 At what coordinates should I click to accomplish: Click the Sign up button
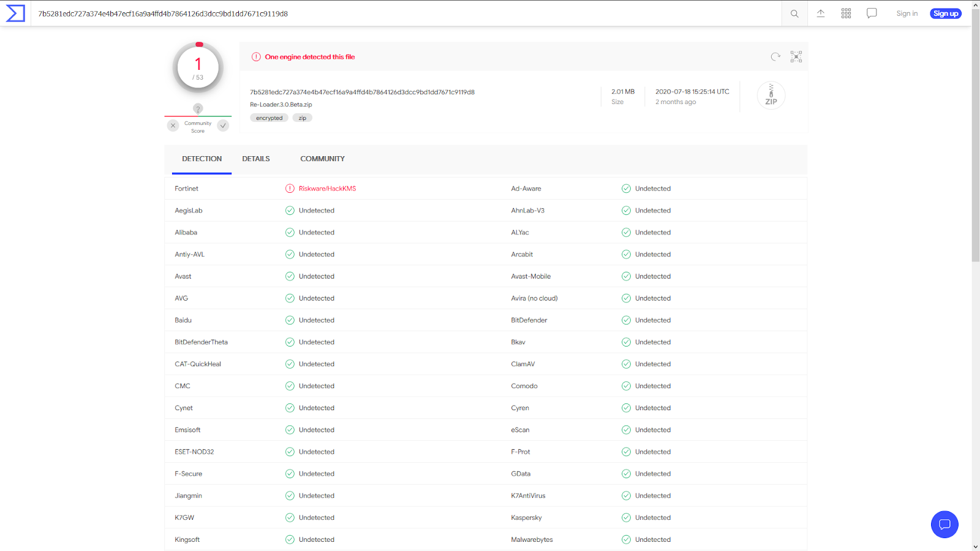[946, 13]
